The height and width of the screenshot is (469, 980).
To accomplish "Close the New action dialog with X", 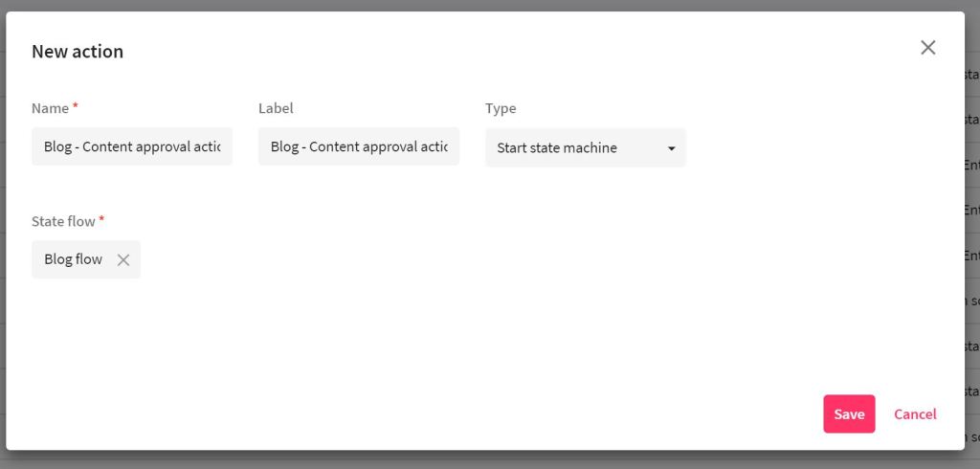I will click(927, 48).
